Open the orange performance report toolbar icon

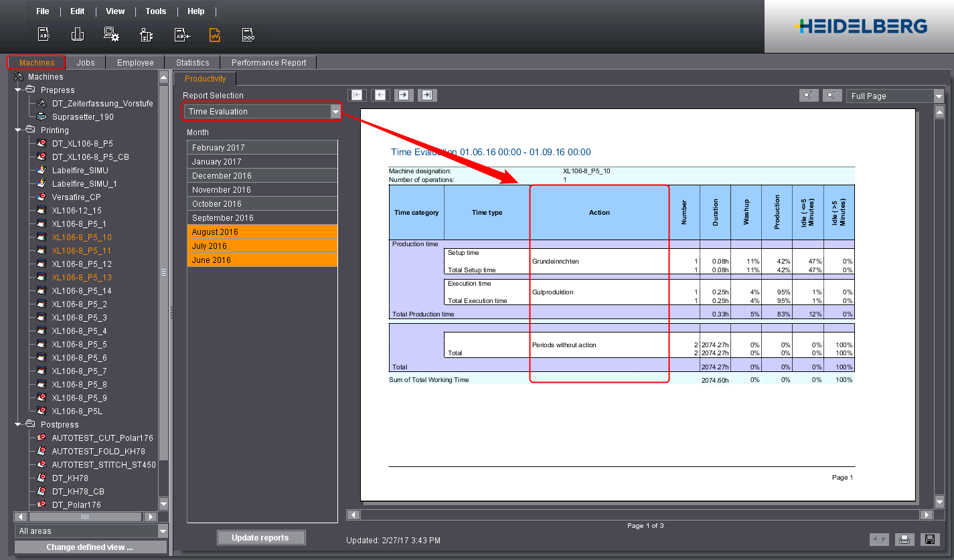[x=214, y=33]
